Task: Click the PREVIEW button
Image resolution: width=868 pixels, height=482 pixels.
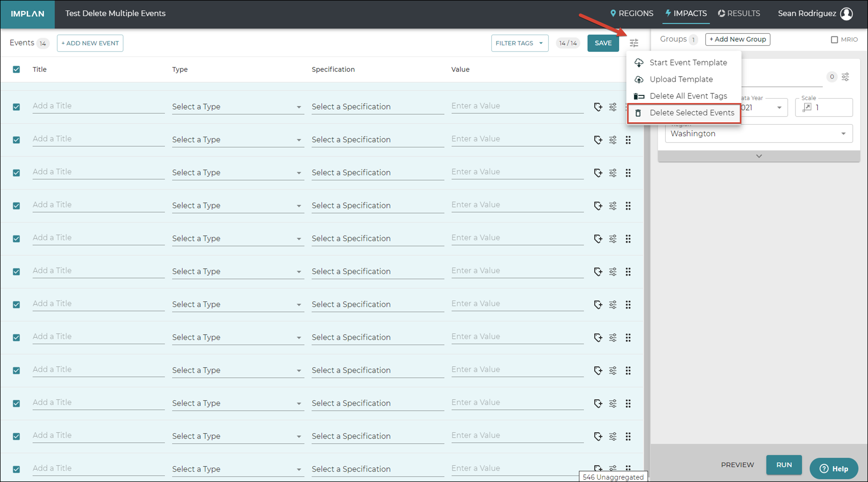Action: click(737, 465)
